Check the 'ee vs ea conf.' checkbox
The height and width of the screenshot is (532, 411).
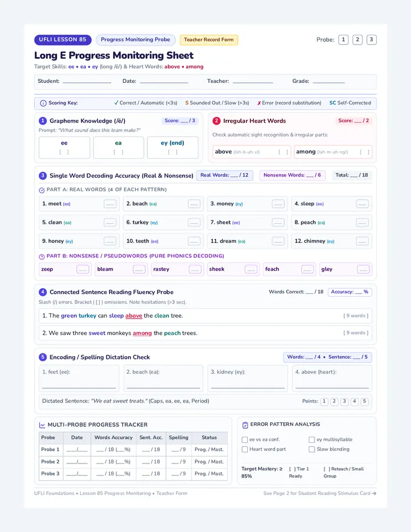[244, 440]
